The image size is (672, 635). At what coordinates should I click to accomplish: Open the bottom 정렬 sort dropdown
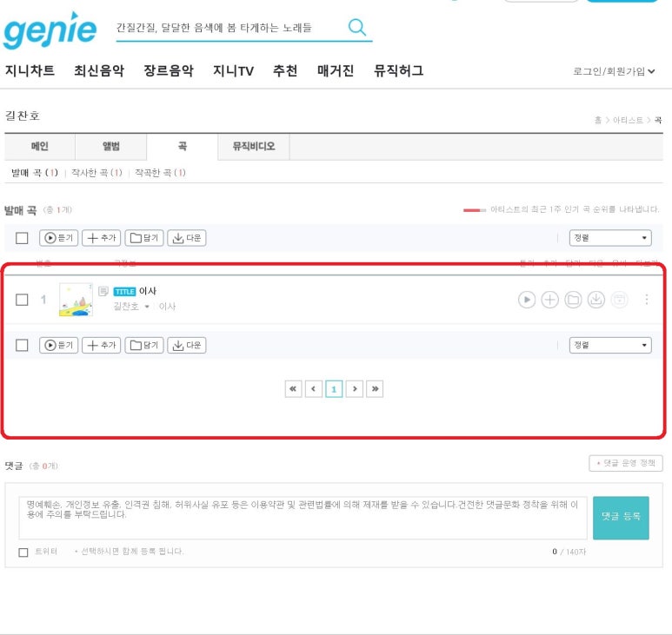tap(610, 345)
